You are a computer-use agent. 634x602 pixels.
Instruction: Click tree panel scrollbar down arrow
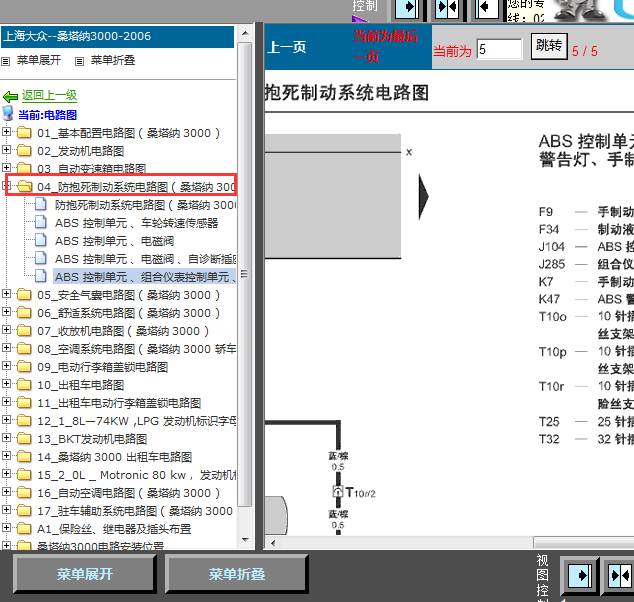pyautogui.click(x=245, y=539)
